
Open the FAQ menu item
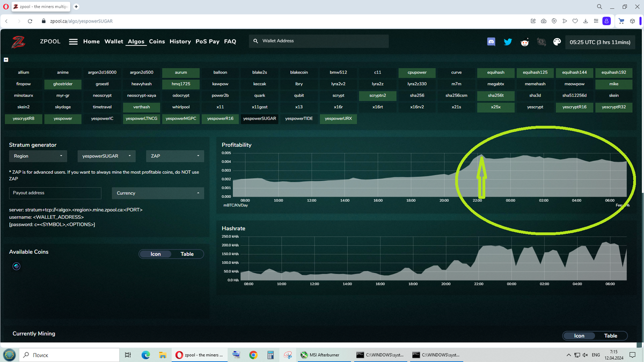coord(230,41)
